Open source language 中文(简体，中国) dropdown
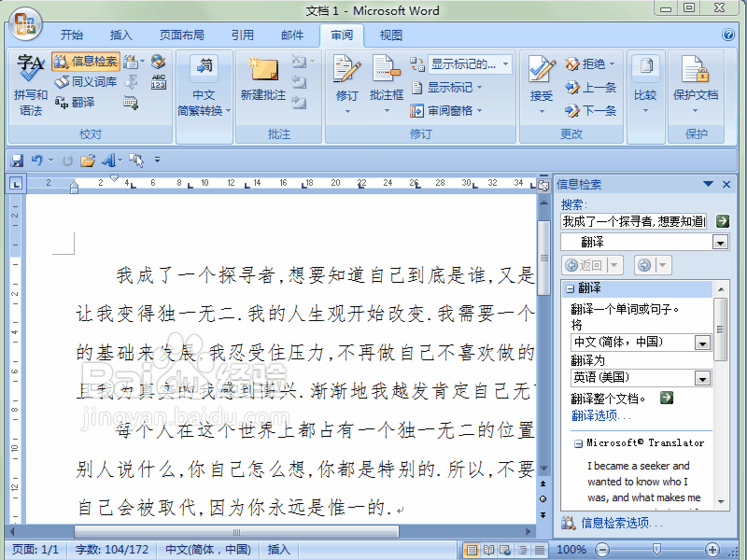747x560 pixels. [x=702, y=343]
